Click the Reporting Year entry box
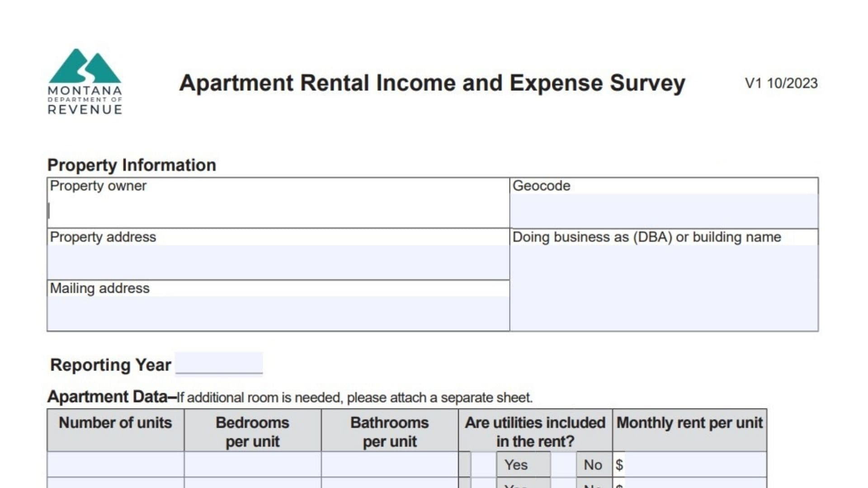Screen dimensions: 868x488 pos(219,364)
